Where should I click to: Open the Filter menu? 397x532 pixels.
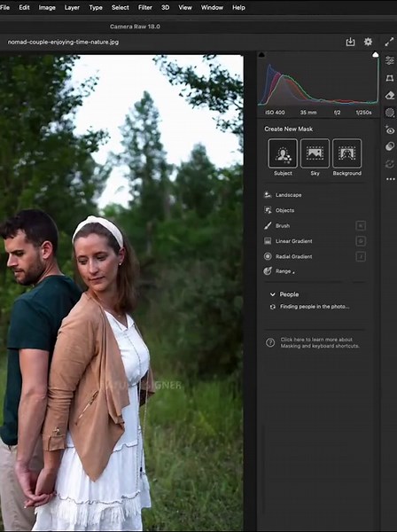click(x=144, y=7)
